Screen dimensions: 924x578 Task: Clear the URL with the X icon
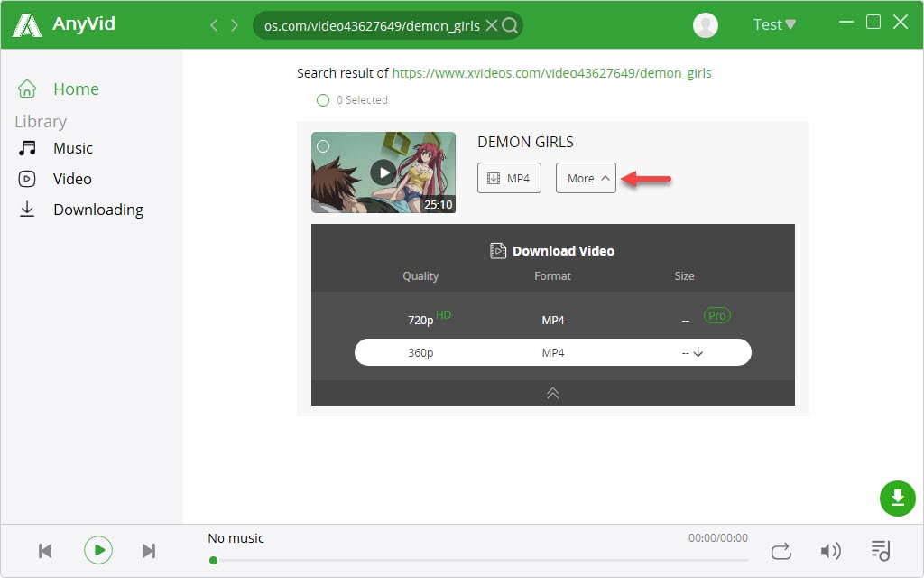[x=491, y=25]
